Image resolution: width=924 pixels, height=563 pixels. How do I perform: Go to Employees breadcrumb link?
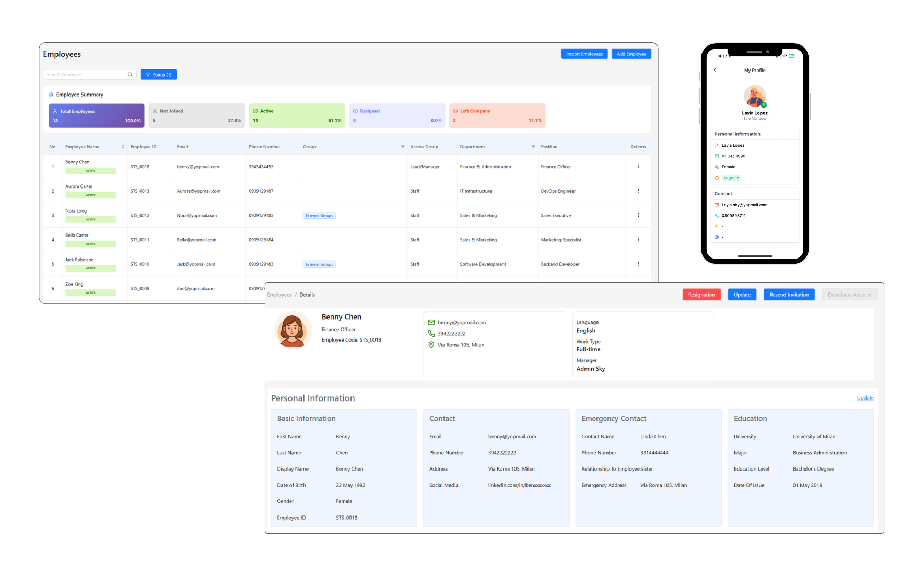pos(279,295)
